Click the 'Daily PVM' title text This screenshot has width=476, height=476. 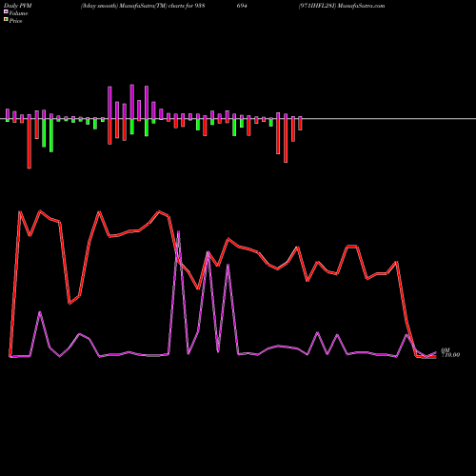(x=19, y=6)
